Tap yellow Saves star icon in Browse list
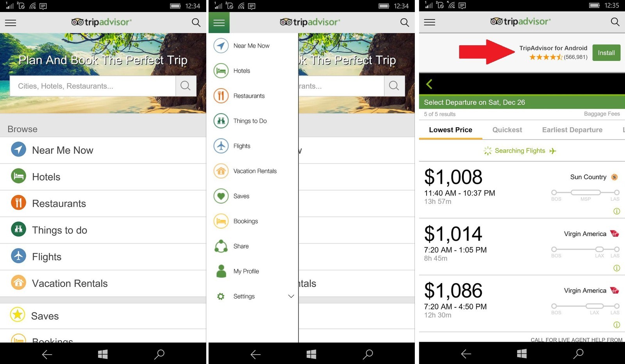The image size is (625, 364). [18, 314]
